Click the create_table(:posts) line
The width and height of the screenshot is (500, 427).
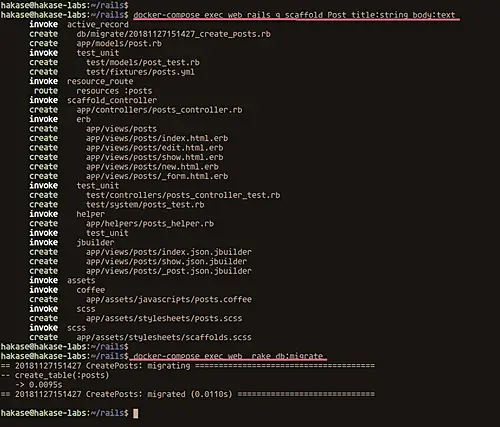click(55, 375)
